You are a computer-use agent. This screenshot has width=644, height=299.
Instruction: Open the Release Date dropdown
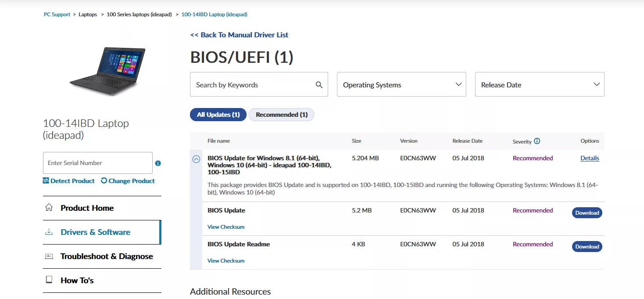pyautogui.click(x=540, y=84)
